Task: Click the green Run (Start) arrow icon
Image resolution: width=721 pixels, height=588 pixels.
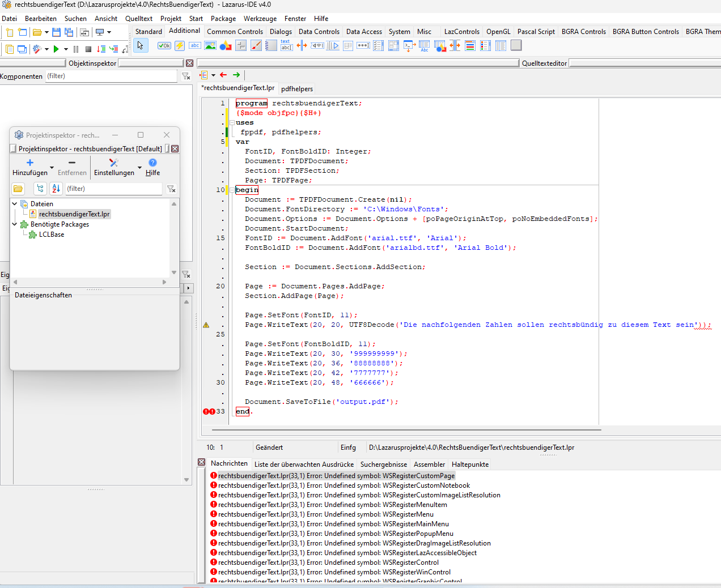Action: pos(56,49)
